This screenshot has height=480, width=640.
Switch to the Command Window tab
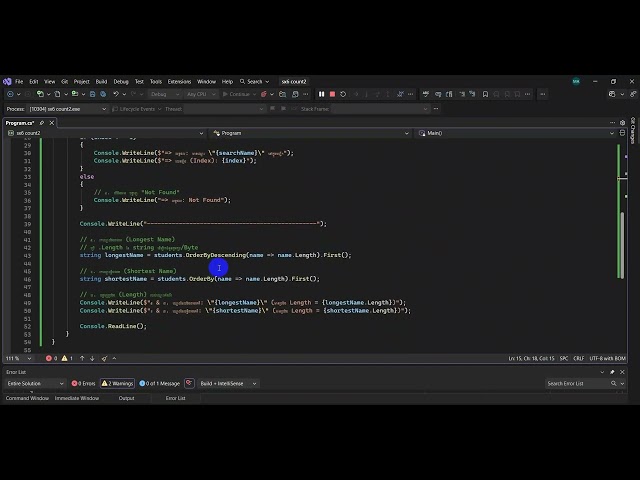[x=27, y=398]
